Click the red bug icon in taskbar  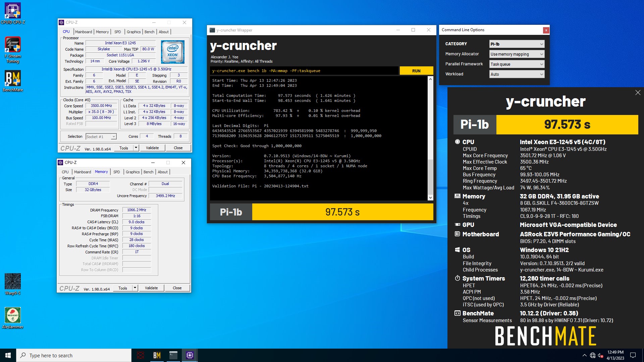click(x=141, y=355)
